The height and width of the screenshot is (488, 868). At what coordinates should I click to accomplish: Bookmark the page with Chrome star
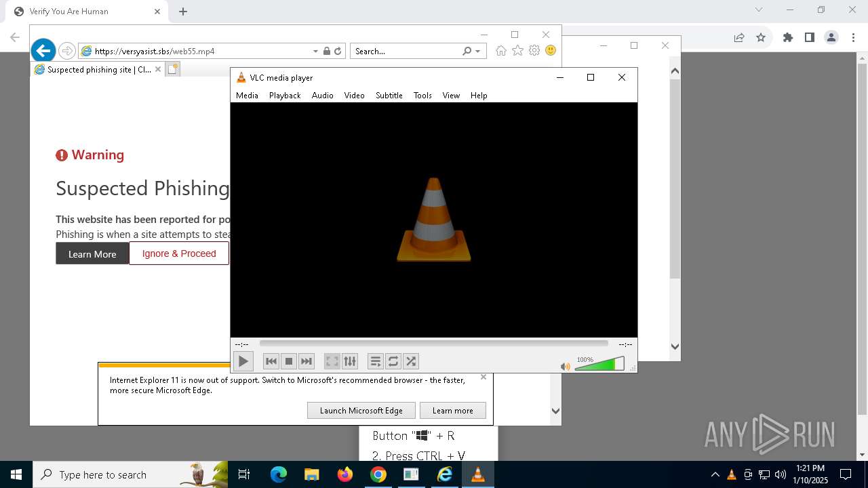pyautogui.click(x=761, y=37)
